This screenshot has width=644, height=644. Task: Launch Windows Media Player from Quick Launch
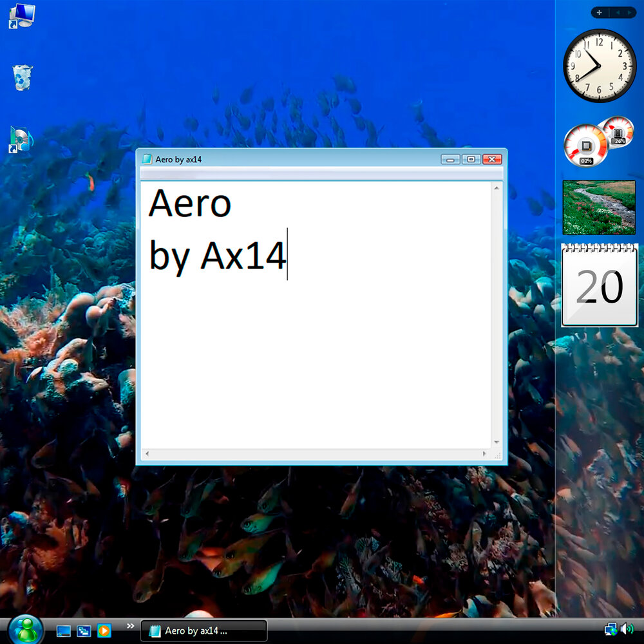click(x=104, y=631)
